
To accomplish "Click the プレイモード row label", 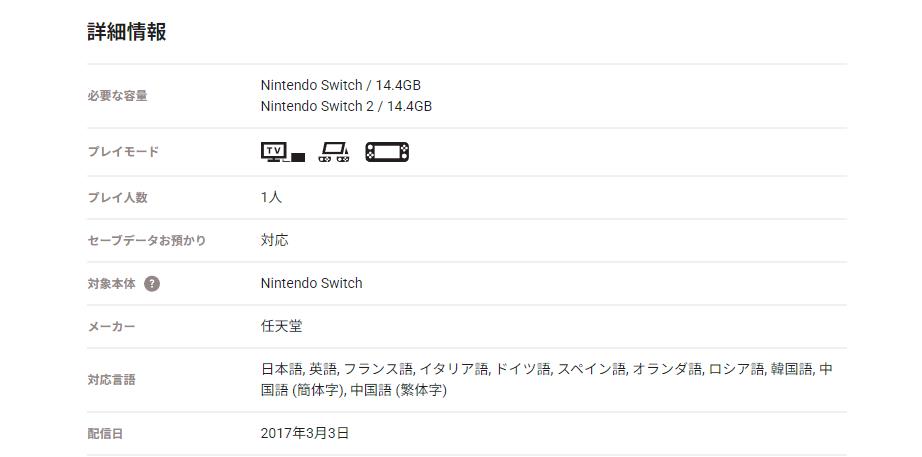I will coord(123,152).
